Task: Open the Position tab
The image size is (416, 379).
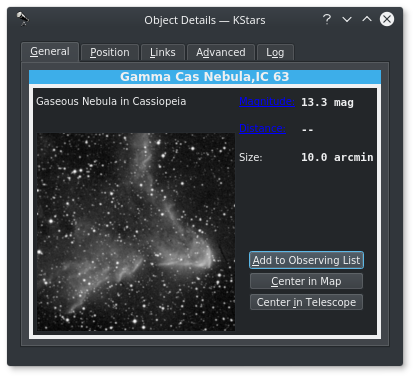Action: (x=110, y=52)
